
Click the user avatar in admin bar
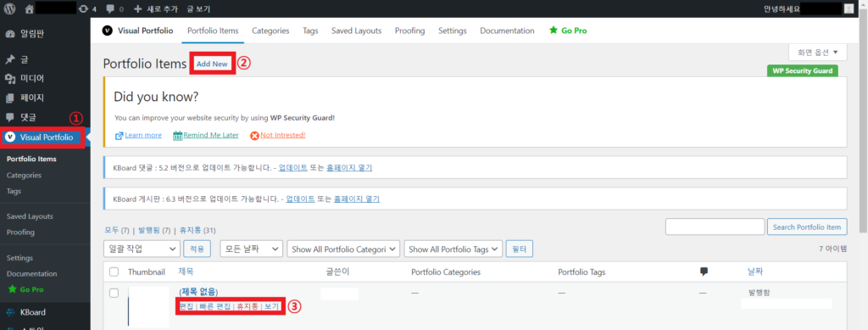849,8
